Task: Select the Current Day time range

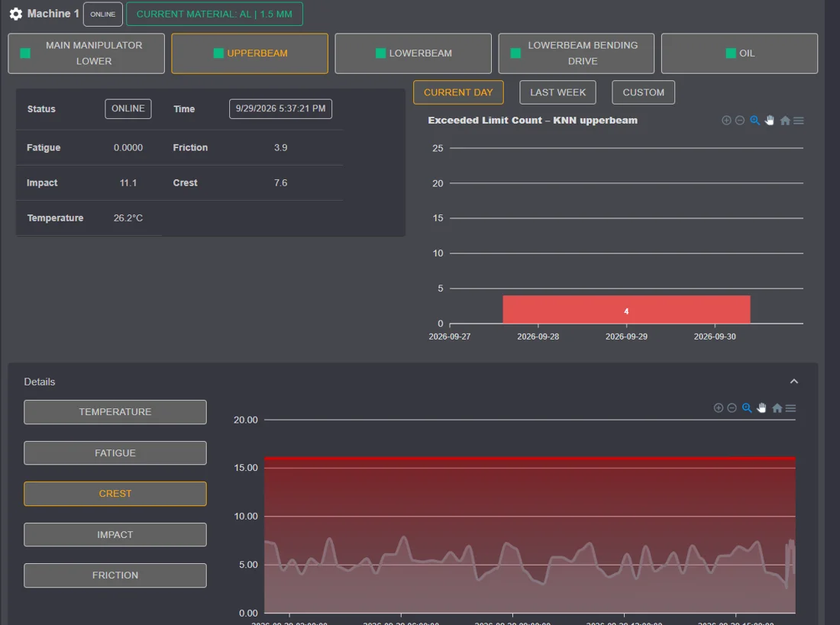Action: pos(458,92)
